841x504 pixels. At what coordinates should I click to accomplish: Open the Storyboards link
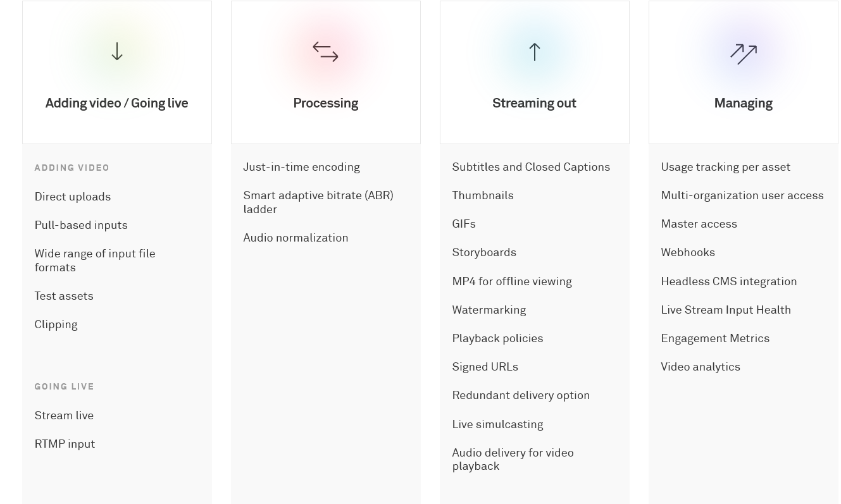coord(484,252)
